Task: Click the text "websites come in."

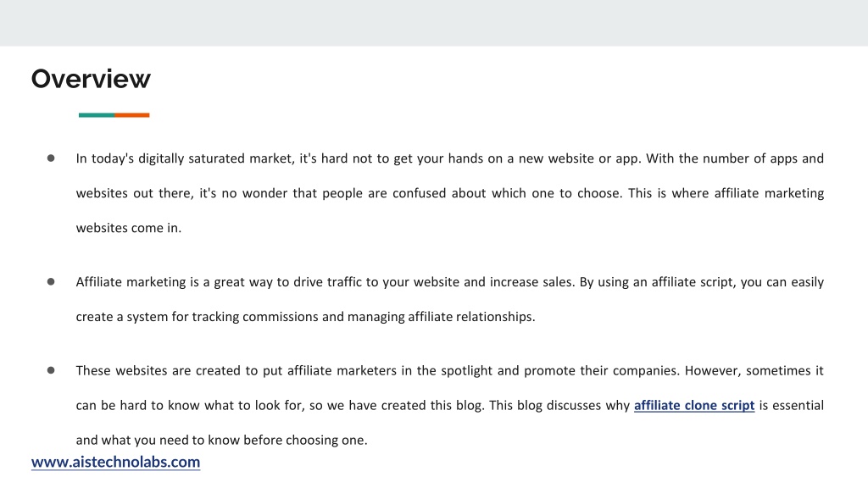Action: coord(129,228)
